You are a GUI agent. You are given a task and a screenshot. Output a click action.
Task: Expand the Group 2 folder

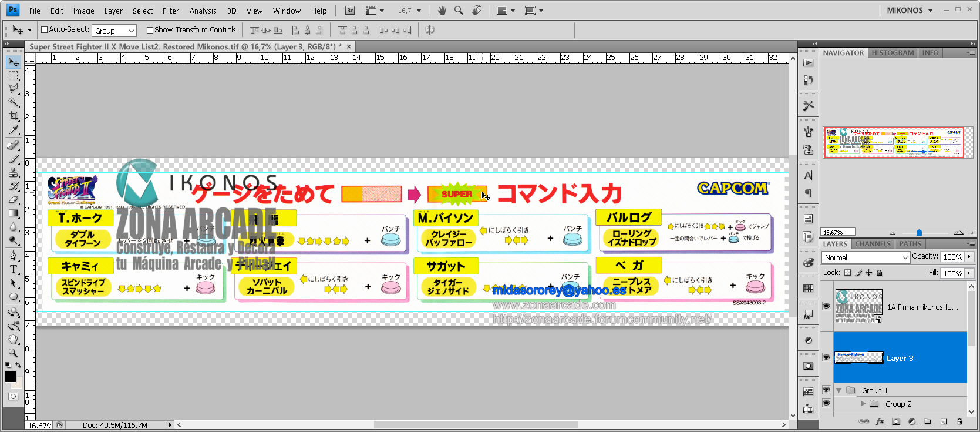click(863, 404)
